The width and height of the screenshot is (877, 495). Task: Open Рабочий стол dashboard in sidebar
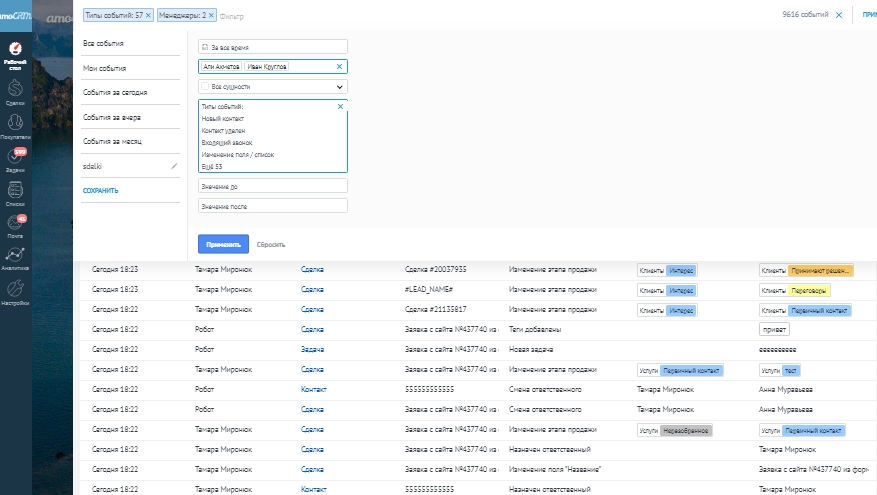(x=15, y=51)
